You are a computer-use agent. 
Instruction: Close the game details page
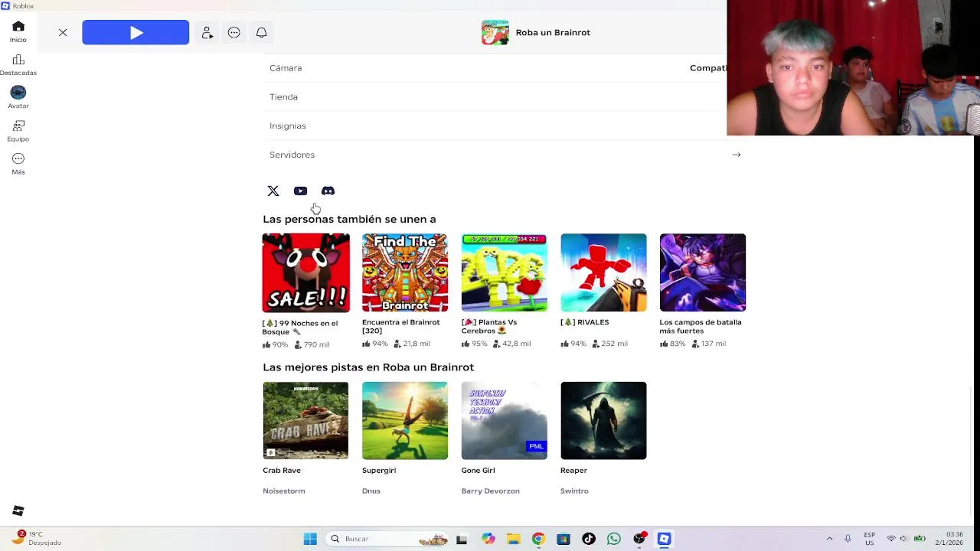(x=63, y=33)
